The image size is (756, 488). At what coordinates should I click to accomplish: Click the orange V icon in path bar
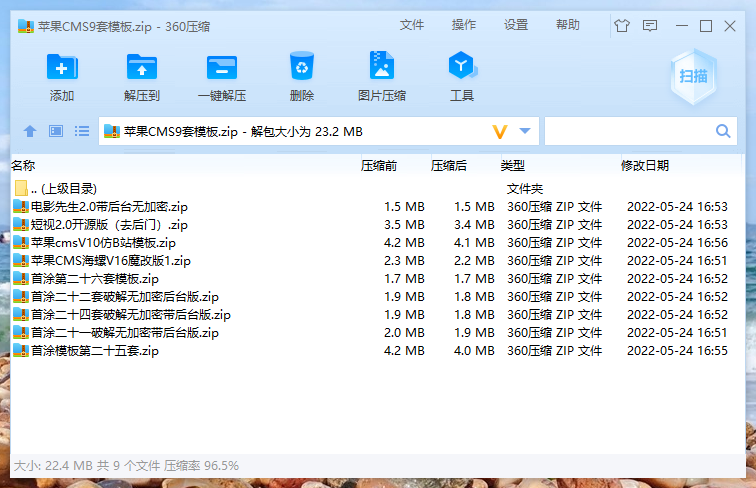pyautogui.click(x=500, y=131)
